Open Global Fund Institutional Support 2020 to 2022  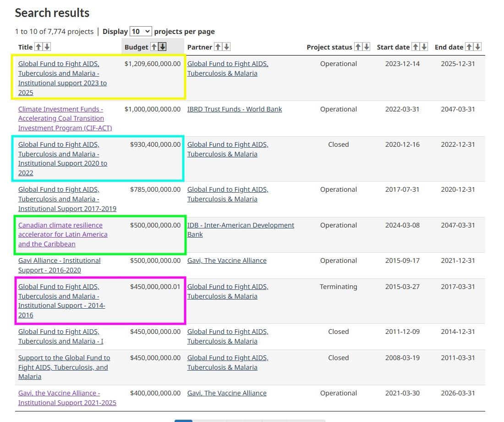pyautogui.click(x=63, y=159)
